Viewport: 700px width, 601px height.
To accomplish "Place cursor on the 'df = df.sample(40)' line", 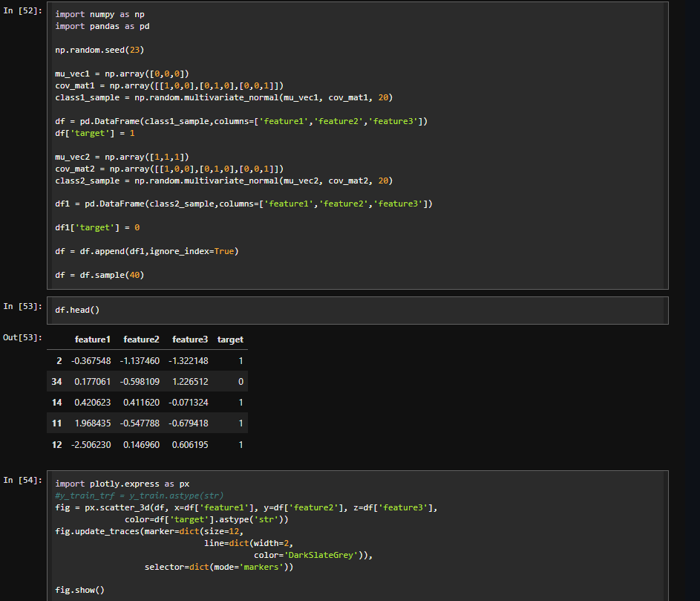I will click(99, 276).
